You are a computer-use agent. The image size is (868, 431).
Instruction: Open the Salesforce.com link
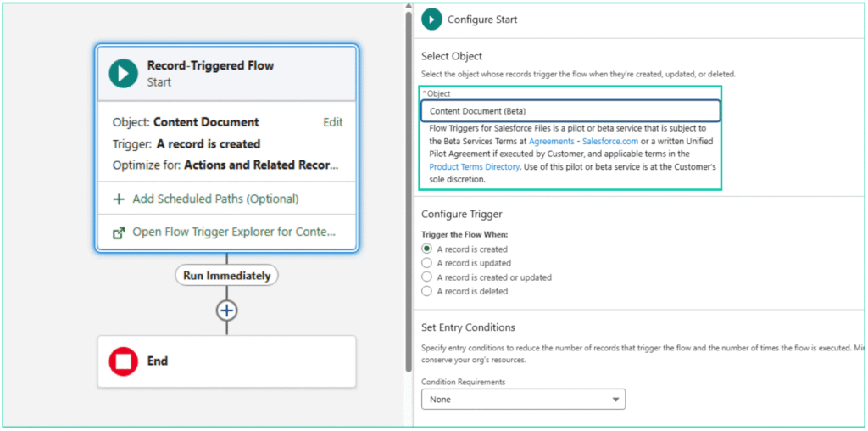612,141
